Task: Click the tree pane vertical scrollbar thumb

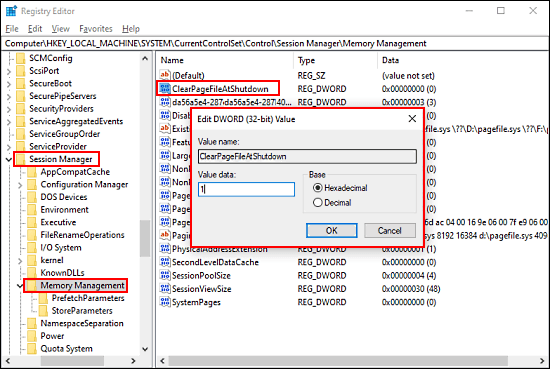Action: tap(145, 239)
